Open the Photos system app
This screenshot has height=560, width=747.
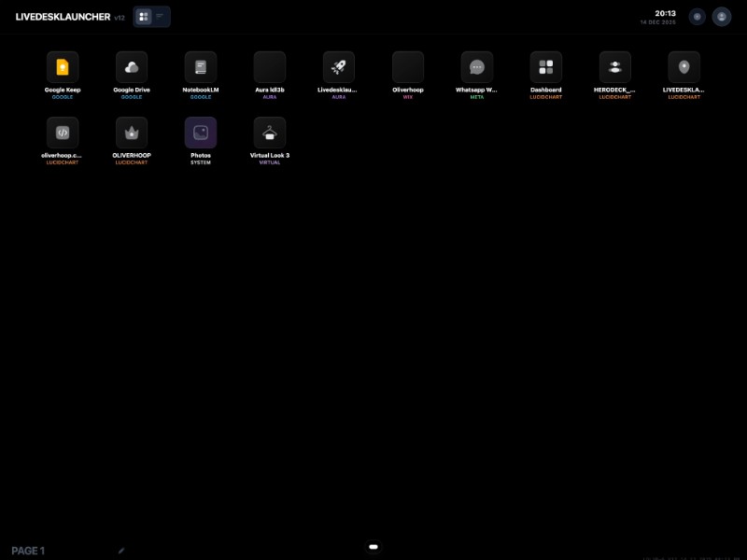(201, 133)
